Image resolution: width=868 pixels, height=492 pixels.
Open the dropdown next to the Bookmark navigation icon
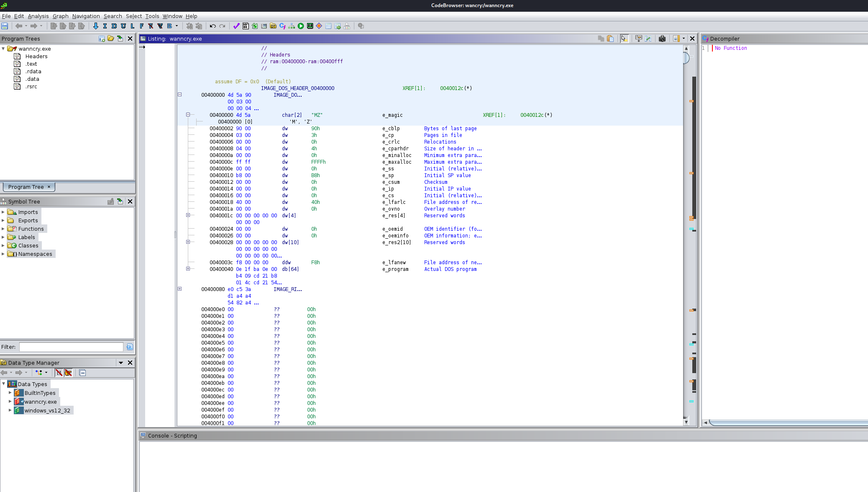tap(177, 26)
